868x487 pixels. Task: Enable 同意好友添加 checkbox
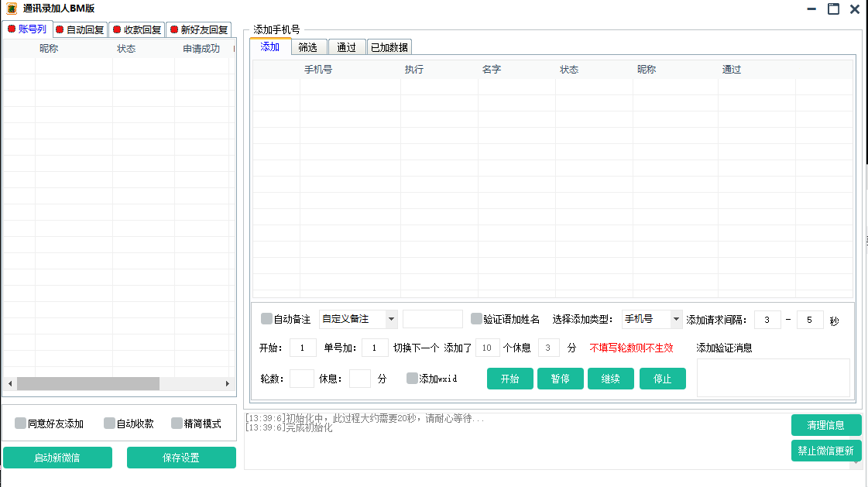click(x=20, y=424)
